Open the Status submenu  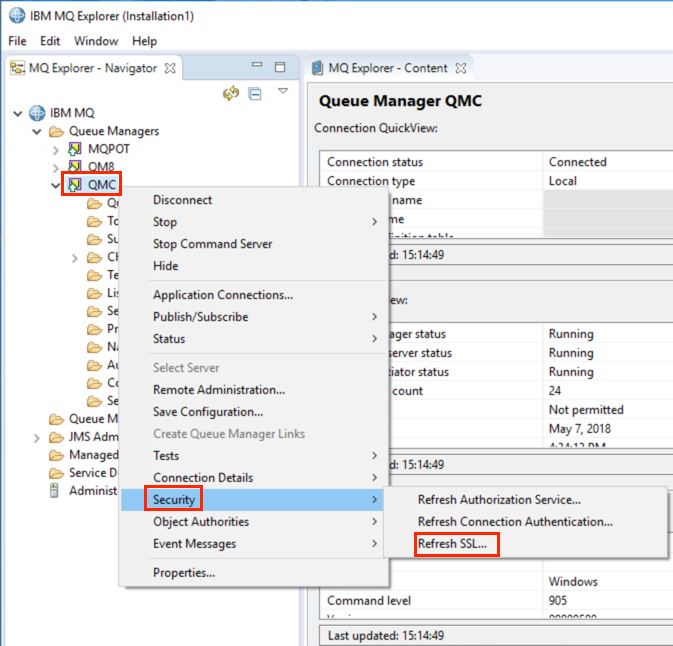[254, 339]
